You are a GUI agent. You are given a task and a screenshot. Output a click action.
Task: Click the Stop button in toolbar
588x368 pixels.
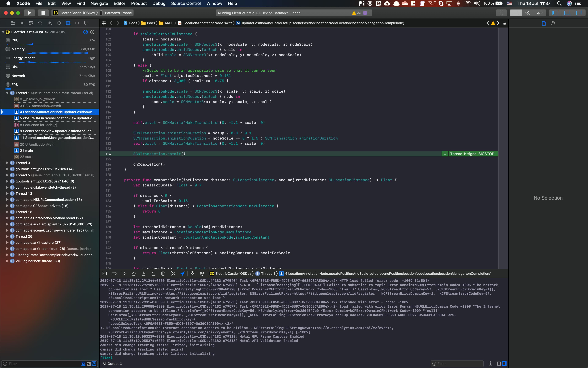coord(43,13)
